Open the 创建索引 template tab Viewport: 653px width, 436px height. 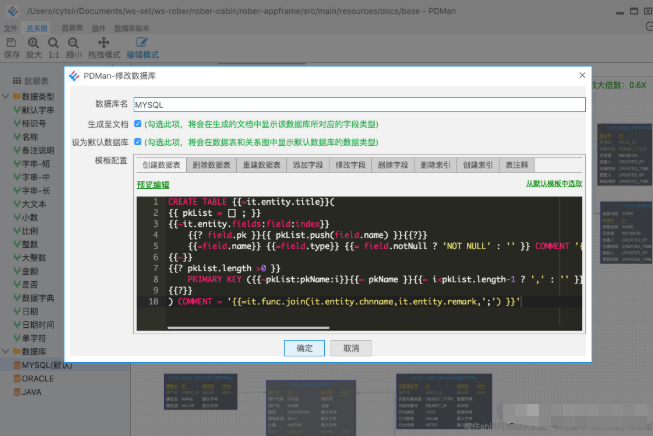(478, 165)
